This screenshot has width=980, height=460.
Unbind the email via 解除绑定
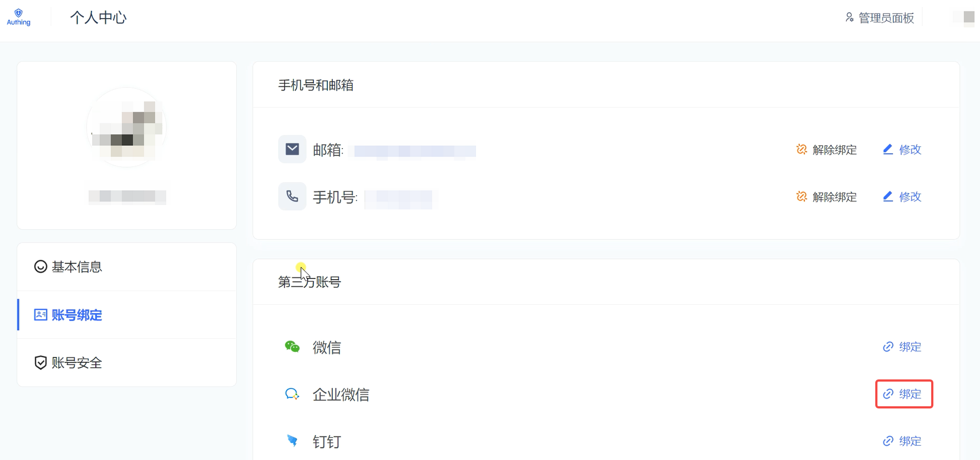pos(826,150)
